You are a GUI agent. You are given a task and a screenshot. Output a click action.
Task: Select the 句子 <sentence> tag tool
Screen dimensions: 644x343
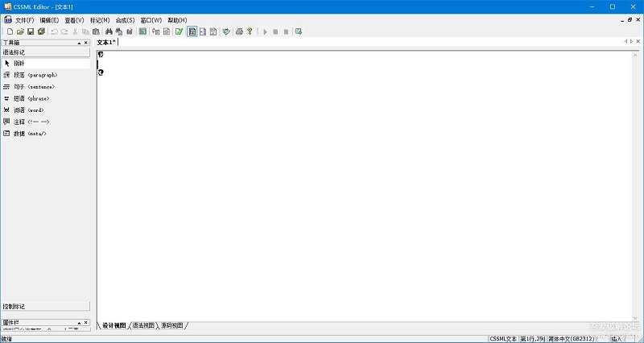coord(34,86)
